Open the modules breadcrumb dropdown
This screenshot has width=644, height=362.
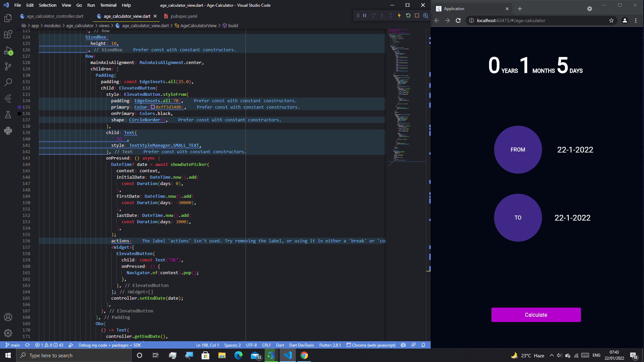tap(52, 25)
